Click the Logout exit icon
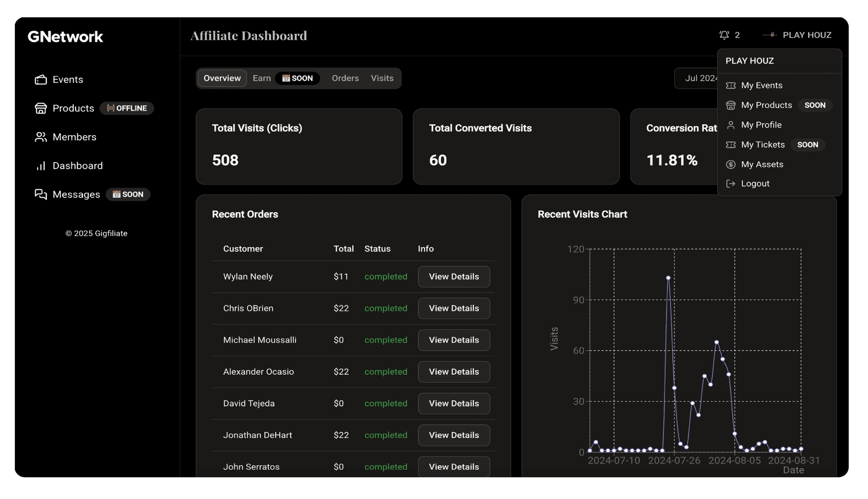 click(x=730, y=184)
